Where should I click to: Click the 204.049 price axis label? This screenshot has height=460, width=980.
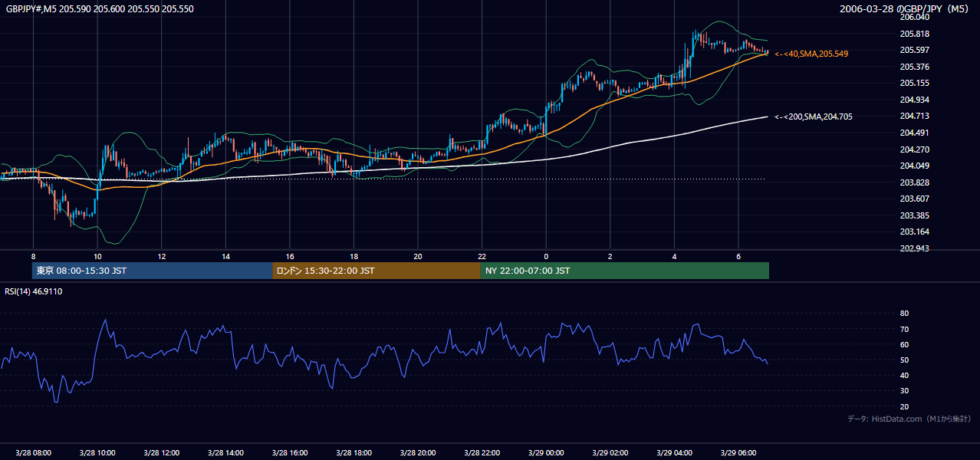916,166
